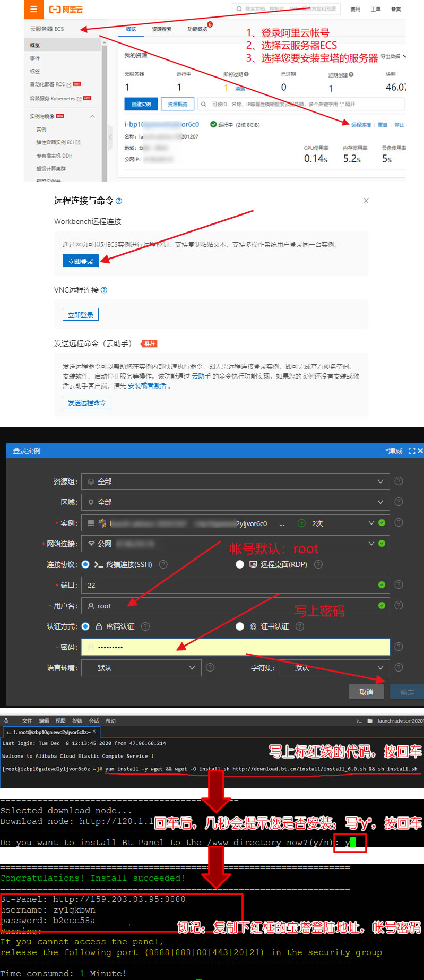Switch to the 资源搜索 tab
The height and width of the screenshot is (980, 424).
point(162,29)
